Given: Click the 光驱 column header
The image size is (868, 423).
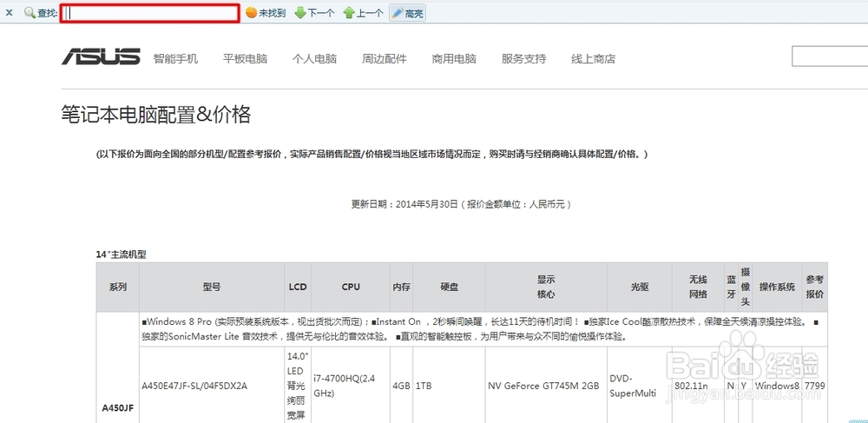Looking at the screenshot, I should pyautogui.click(x=640, y=287).
